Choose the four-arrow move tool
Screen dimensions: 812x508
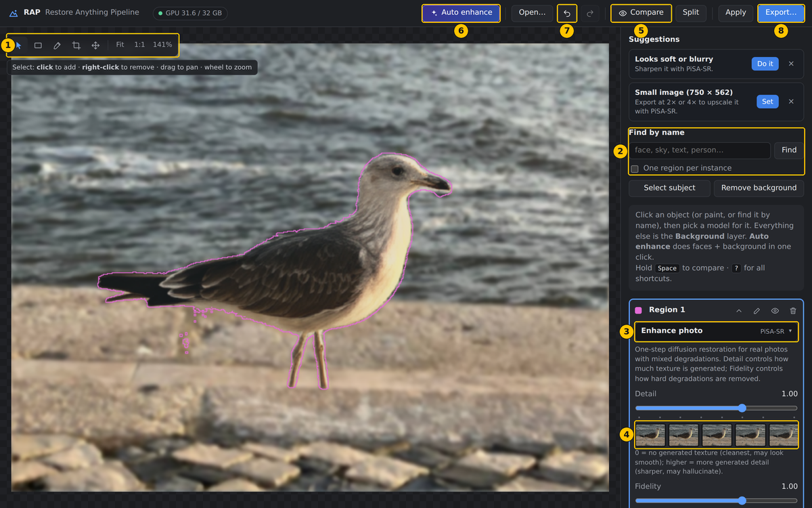(95, 45)
